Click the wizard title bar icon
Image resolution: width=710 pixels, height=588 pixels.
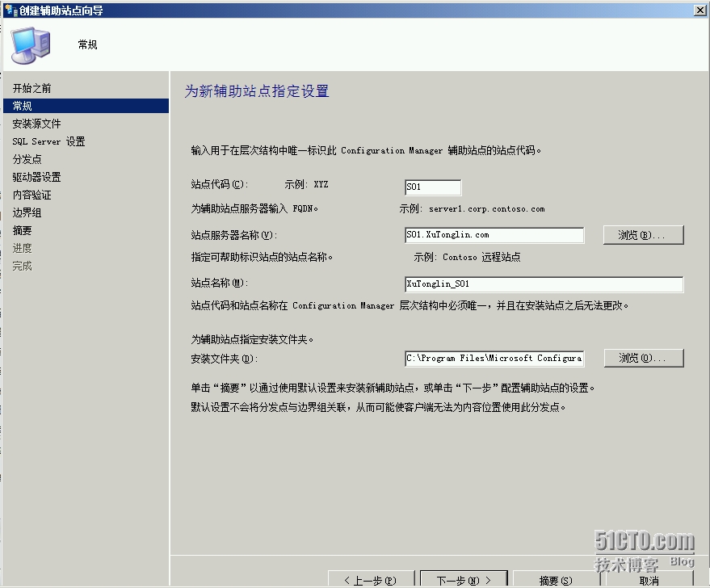click(11, 10)
